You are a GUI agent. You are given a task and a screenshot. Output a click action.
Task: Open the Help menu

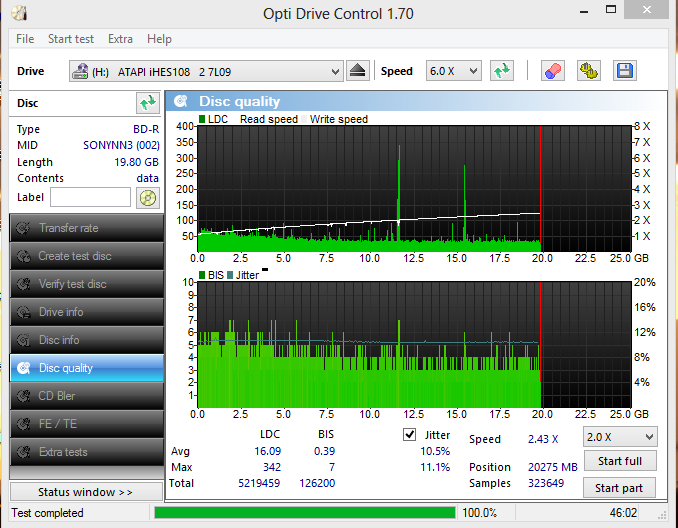[x=159, y=39]
